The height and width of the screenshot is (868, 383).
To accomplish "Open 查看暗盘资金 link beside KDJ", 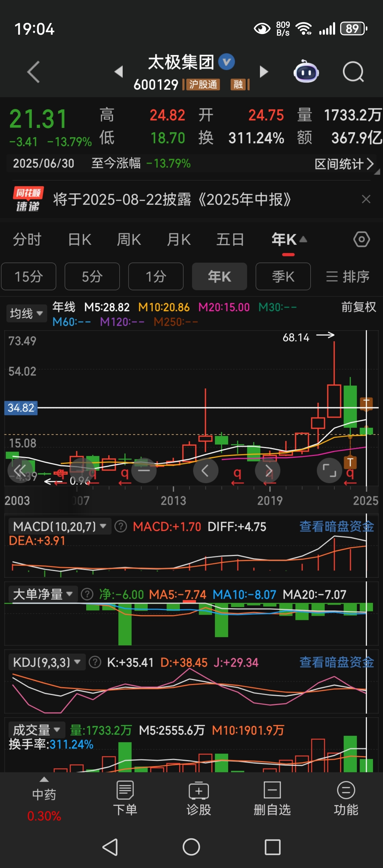I will pyautogui.click(x=336, y=662).
